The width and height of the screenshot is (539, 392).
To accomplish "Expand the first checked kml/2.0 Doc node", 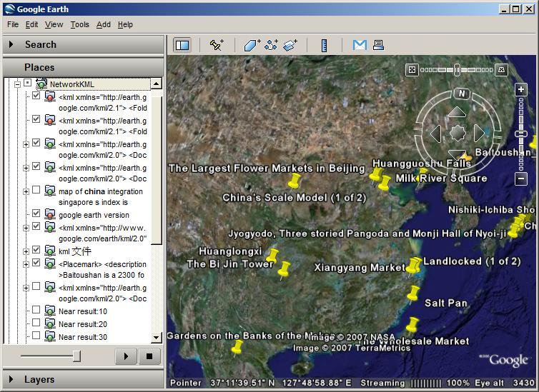I will click(26, 144).
